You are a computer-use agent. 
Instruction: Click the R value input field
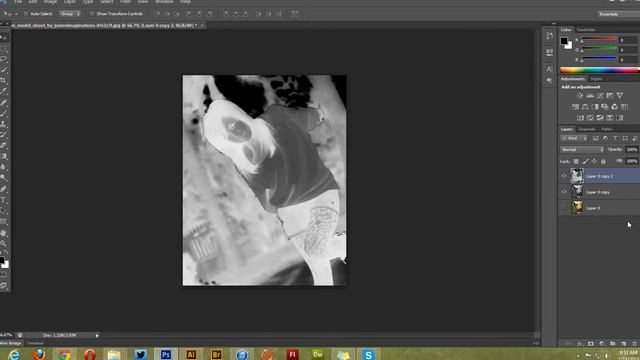(628, 40)
